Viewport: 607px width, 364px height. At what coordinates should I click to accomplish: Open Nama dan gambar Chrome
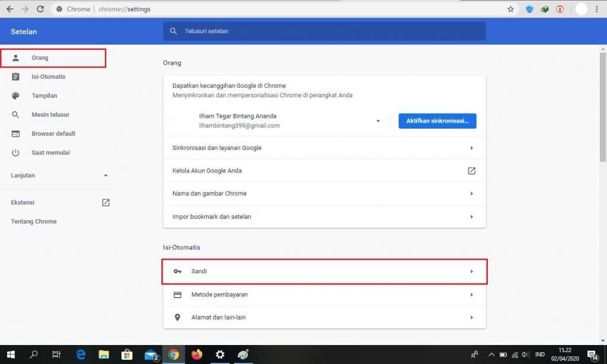click(324, 194)
